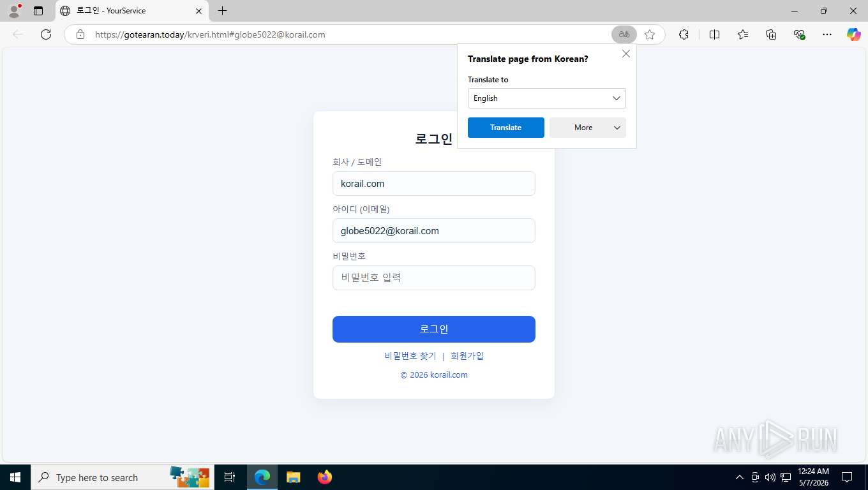
Task: Open the notification center icon
Action: pyautogui.click(x=847, y=477)
